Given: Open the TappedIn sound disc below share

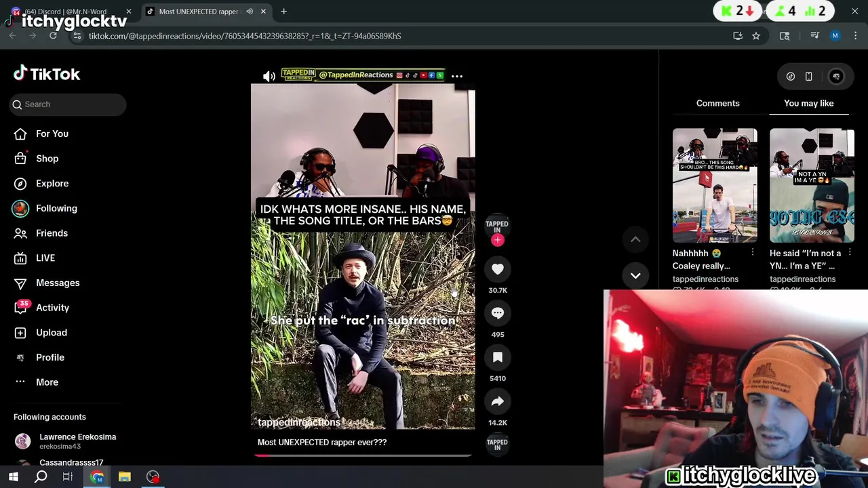Looking at the screenshot, I should [497, 445].
